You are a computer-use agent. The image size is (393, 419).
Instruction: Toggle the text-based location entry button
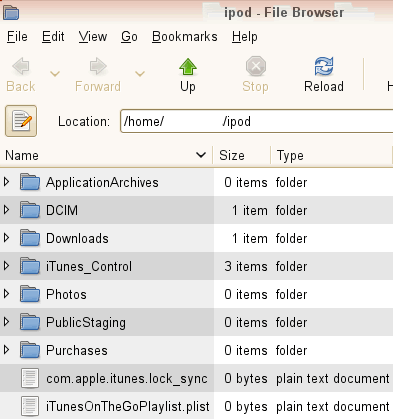21,121
